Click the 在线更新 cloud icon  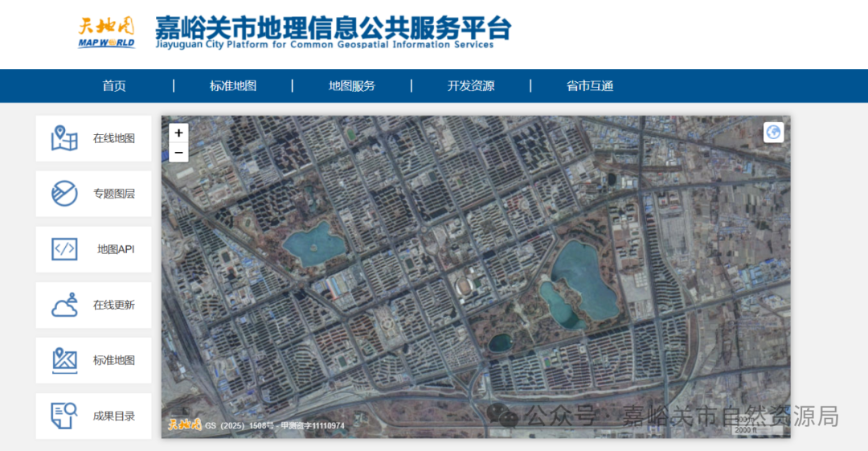[64, 305]
